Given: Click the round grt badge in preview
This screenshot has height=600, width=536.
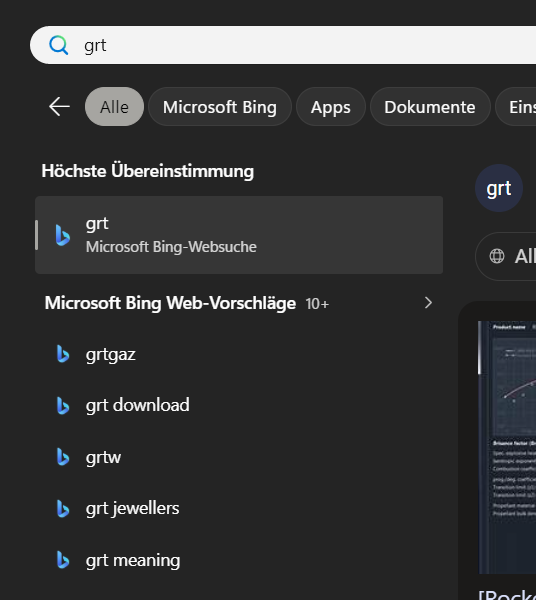Looking at the screenshot, I should click(499, 188).
